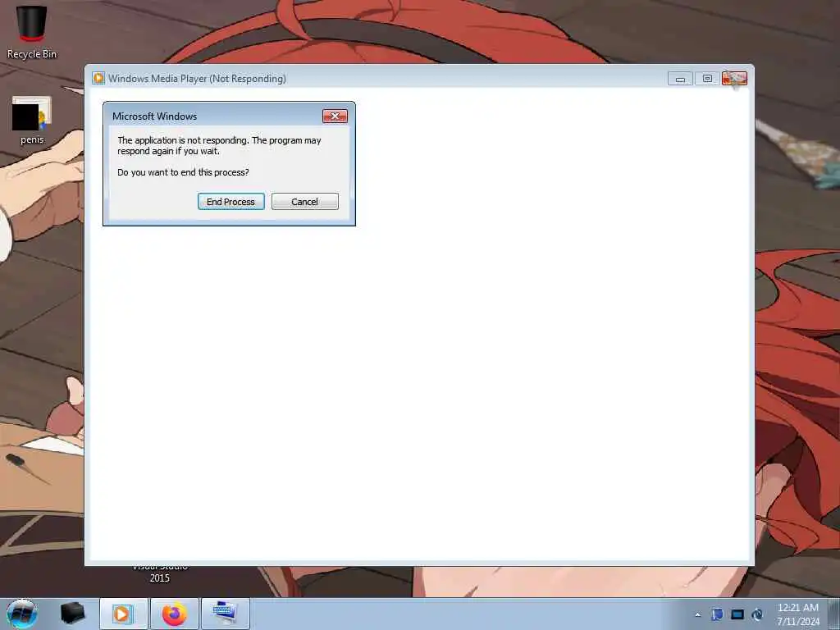Select the black thumbnail desktop file icon

[x=32, y=121]
